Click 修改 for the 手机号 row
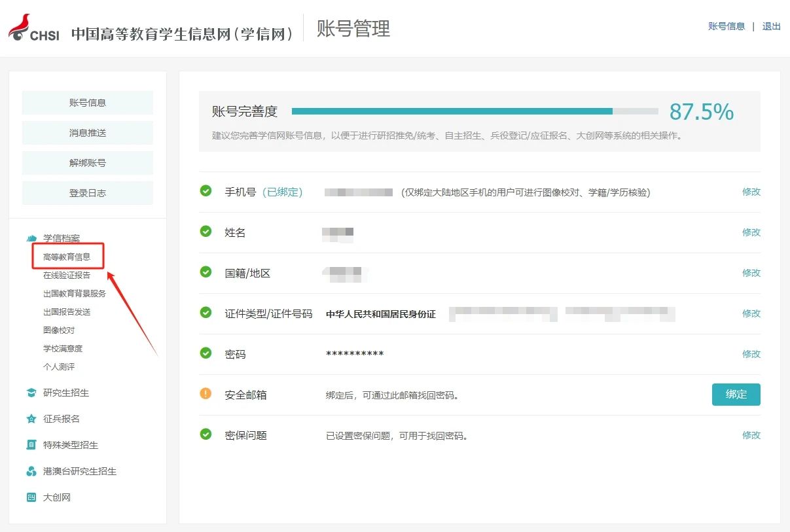 pos(751,192)
